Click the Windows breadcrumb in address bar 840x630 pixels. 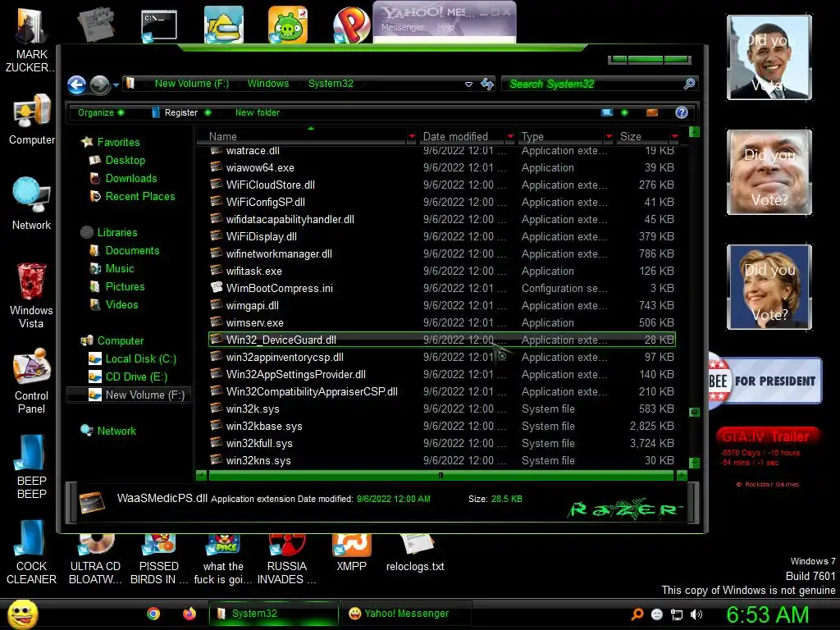(268, 84)
